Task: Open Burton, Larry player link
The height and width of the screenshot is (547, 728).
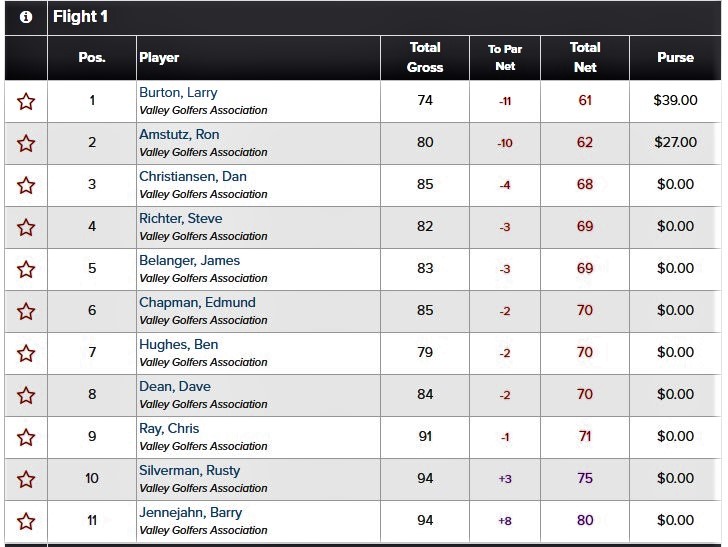Action: coord(178,92)
